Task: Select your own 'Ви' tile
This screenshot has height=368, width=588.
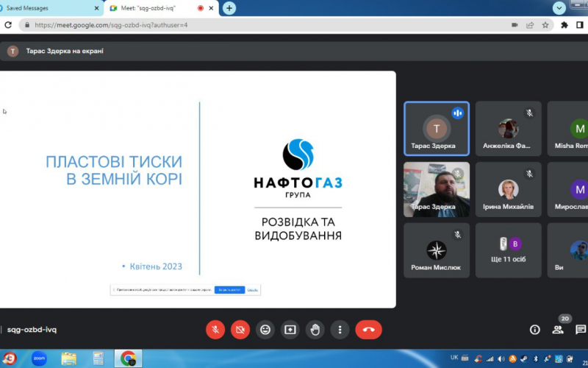Action: pos(567,250)
